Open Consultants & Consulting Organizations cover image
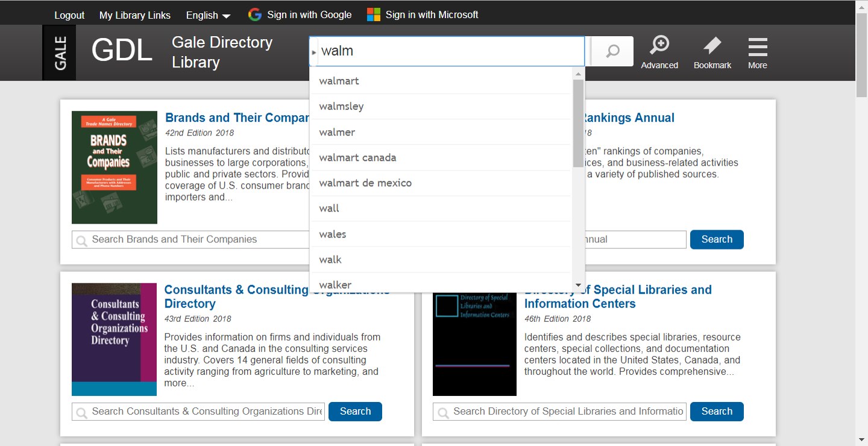This screenshot has width=868, height=446. (114, 339)
